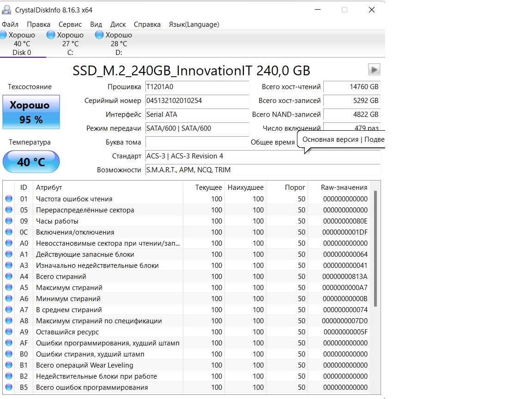Click status dot of attribute 01 row
The width and height of the screenshot is (532, 399).
[9, 199]
